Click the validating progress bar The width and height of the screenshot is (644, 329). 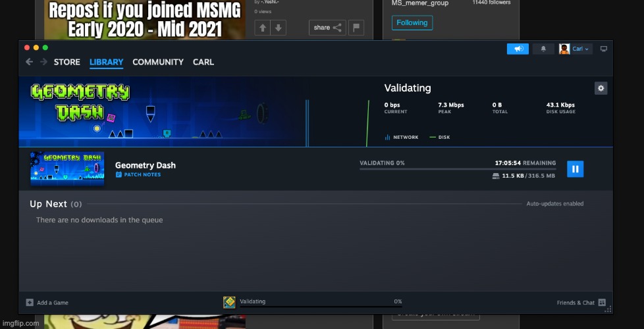click(x=458, y=169)
